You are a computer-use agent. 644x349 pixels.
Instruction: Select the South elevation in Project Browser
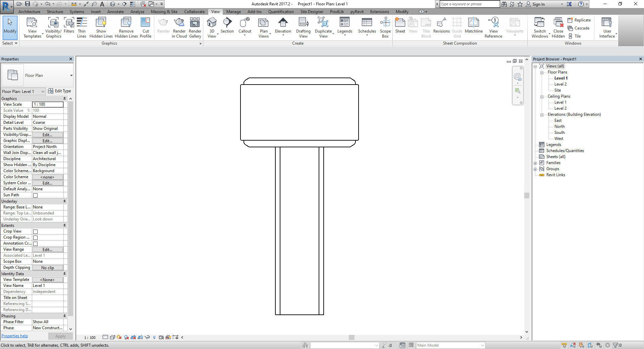pyautogui.click(x=559, y=133)
